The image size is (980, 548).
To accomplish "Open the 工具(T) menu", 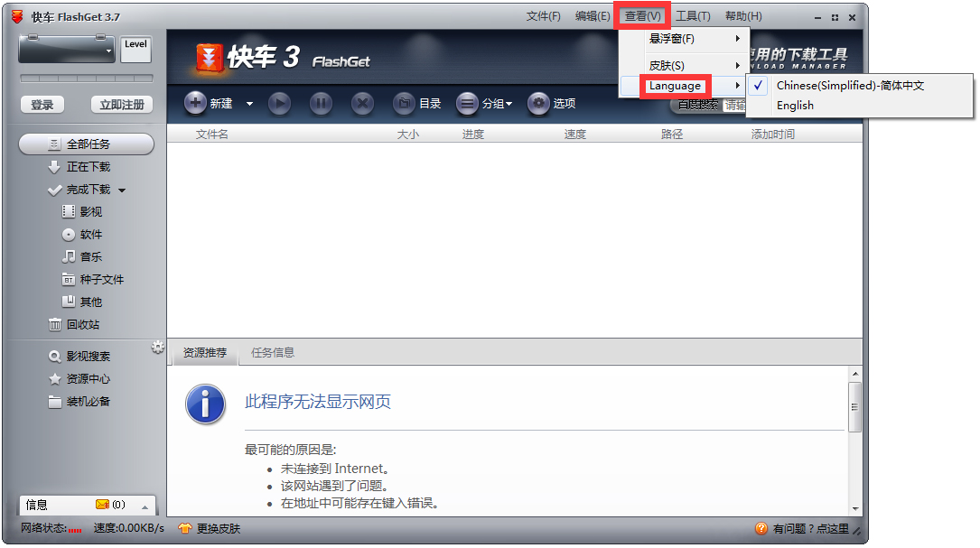I will click(x=695, y=15).
